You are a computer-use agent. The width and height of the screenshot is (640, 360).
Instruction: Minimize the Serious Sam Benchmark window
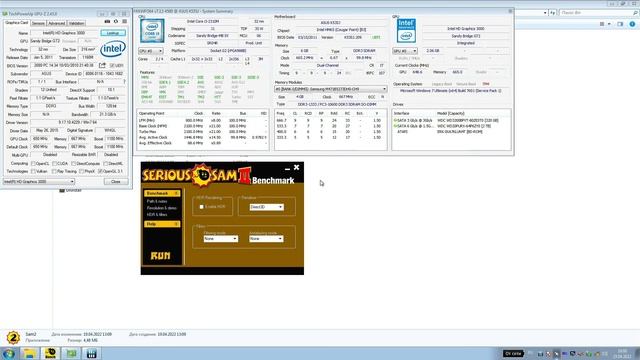287,168
